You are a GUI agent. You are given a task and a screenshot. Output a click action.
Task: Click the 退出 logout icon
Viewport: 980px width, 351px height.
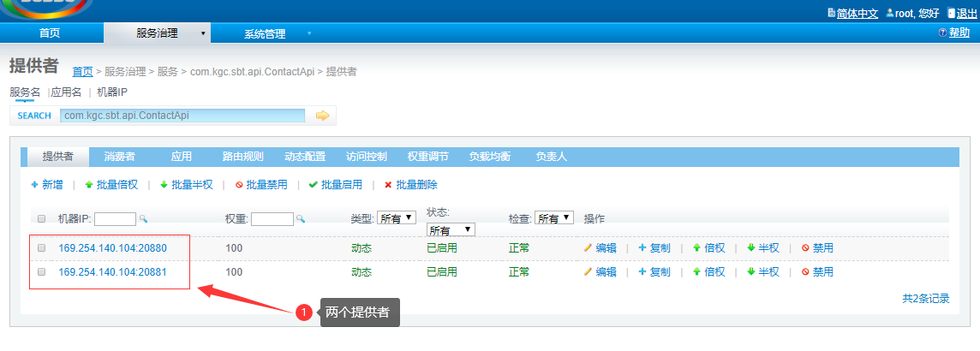pyautogui.click(x=951, y=13)
